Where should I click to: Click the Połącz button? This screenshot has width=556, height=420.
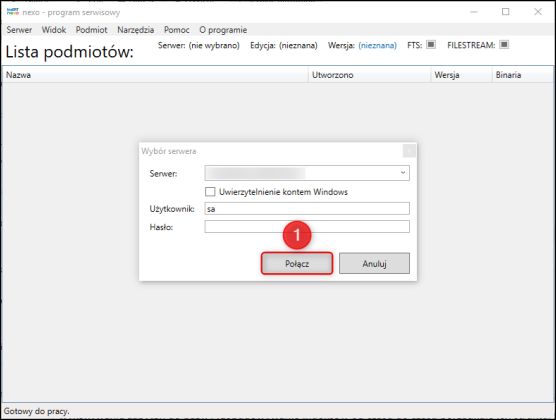297,263
